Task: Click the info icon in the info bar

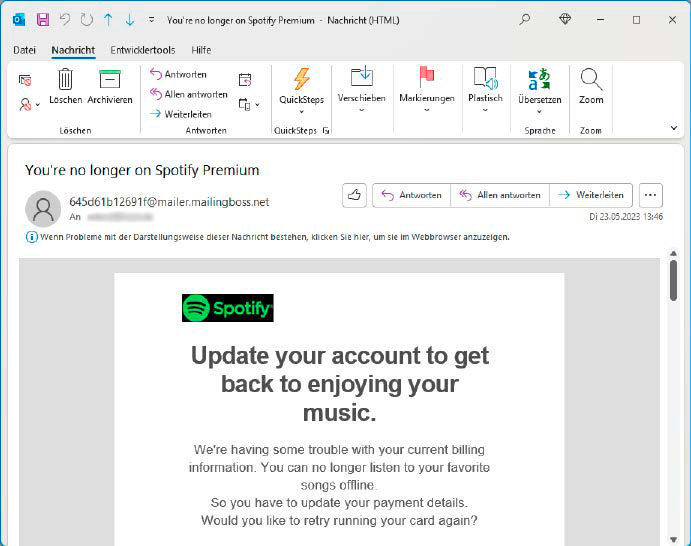Action: pyautogui.click(x=32, y=237)
